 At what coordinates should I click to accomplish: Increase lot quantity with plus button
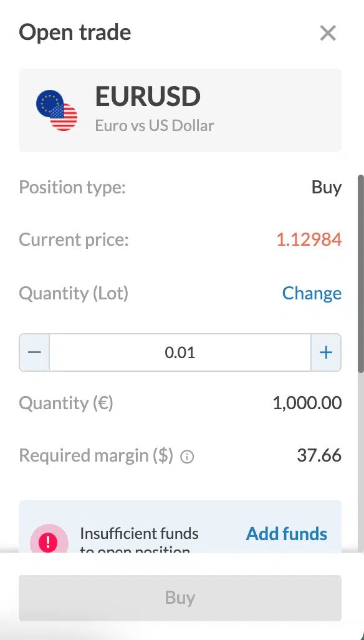pyautogui.click(x=326, y=352)
